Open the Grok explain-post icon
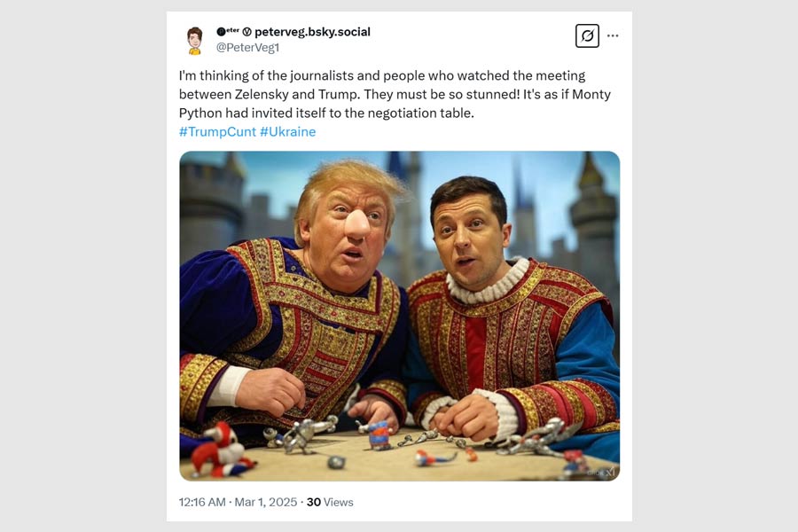The width and height of the screenshot is (798, 532). 587,35
